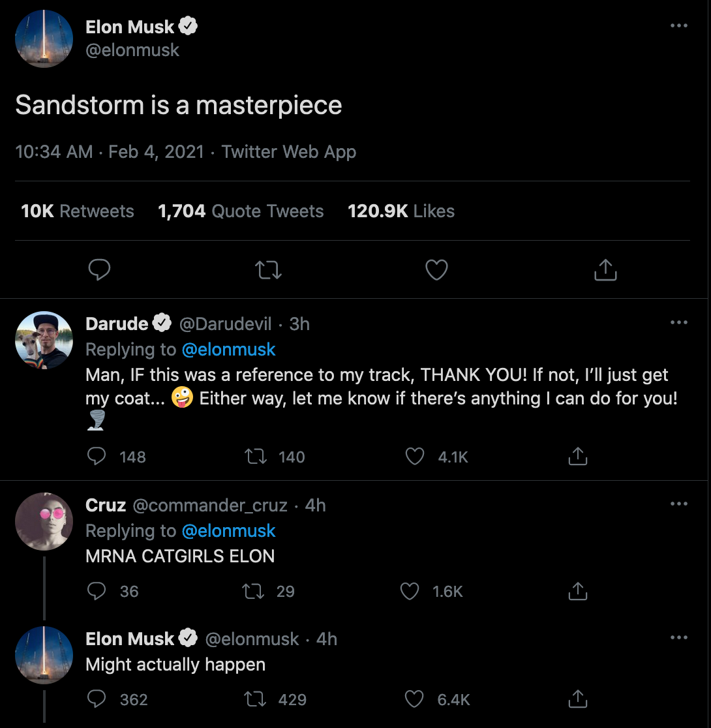Reply to Darude's tweet
Image resolution: width=711 pixels, height=728 pixels.
97,457
